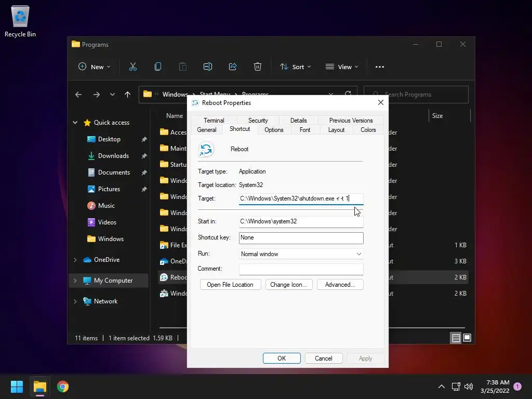Switch to the Details tab
The height and width of the screenshot is (399, 532).
[299, 121]
